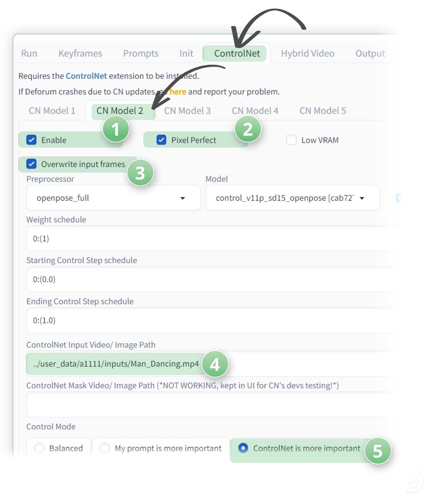Click the ControlNet extension link
This screenshot has height=504, width=432.
tap(86, 76)
